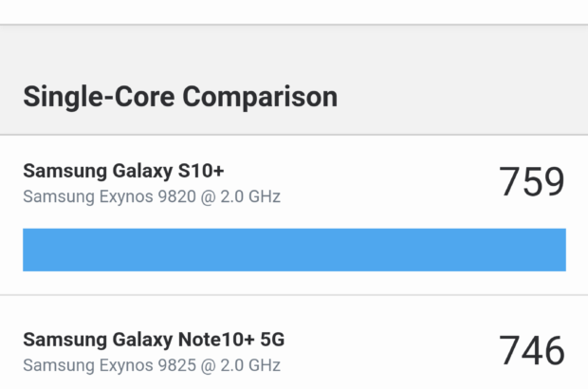The image size is (588, 389).
Task: Click blank space left of the 746 score
Action: pos(398,351)
